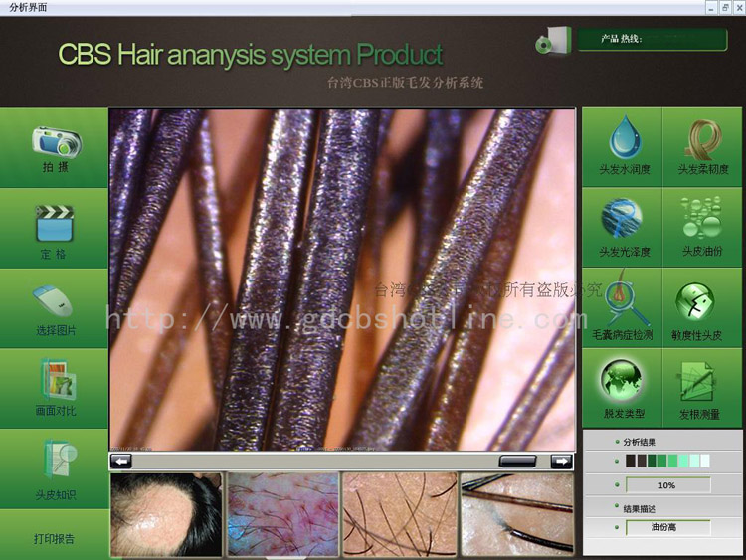Click the install disc icon near hotline
This screenshot has width=746, height=560.
click(553, 41)
